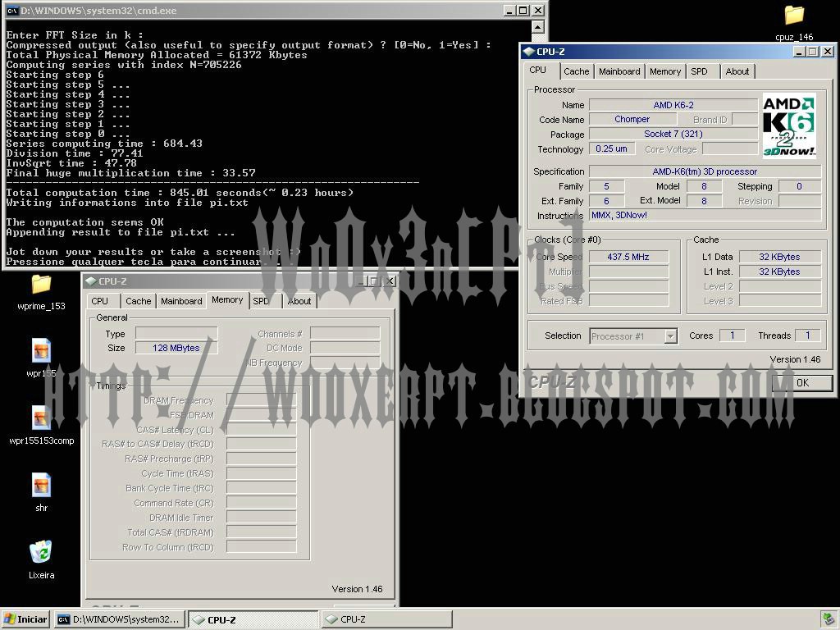Activate the cmd.exe taskbar button
The width and height of the screenshot is (840, 630).
[x=121, y=619]
